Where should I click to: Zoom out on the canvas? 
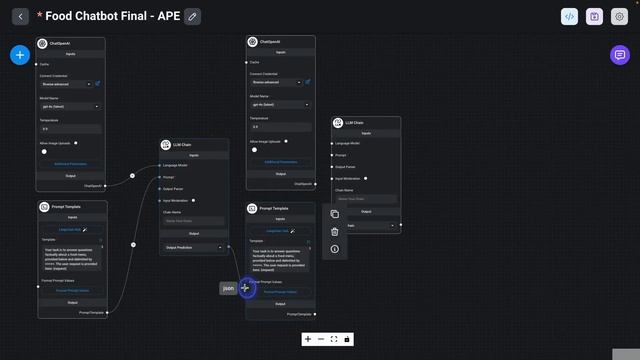[x=321, y=339]
